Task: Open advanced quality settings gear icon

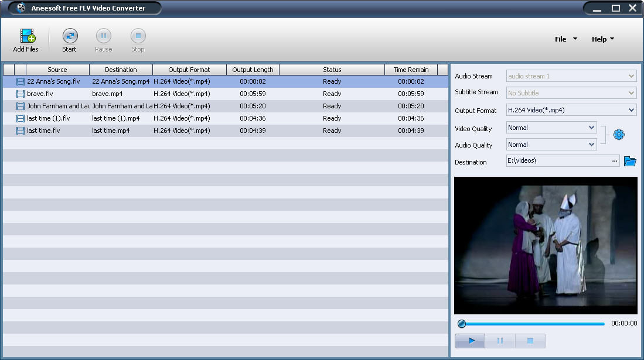Action: 619,135
